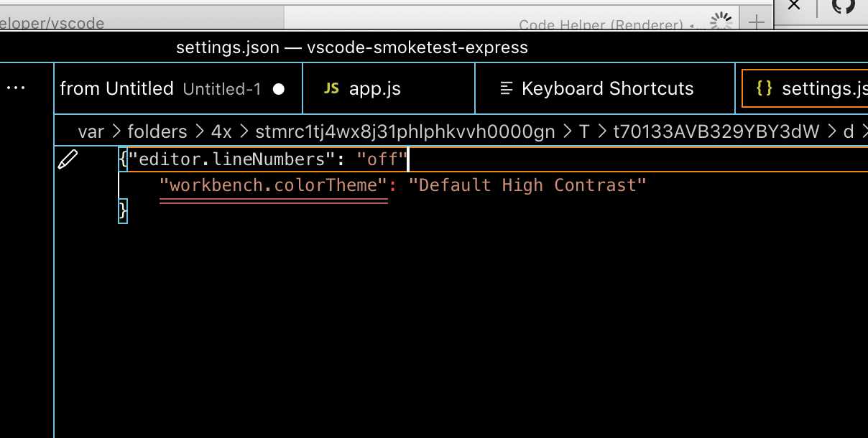Viewport: 868px width, 438px height.
Task: Click the curly braces icon on settings.json tab
Action: [765, 88]
